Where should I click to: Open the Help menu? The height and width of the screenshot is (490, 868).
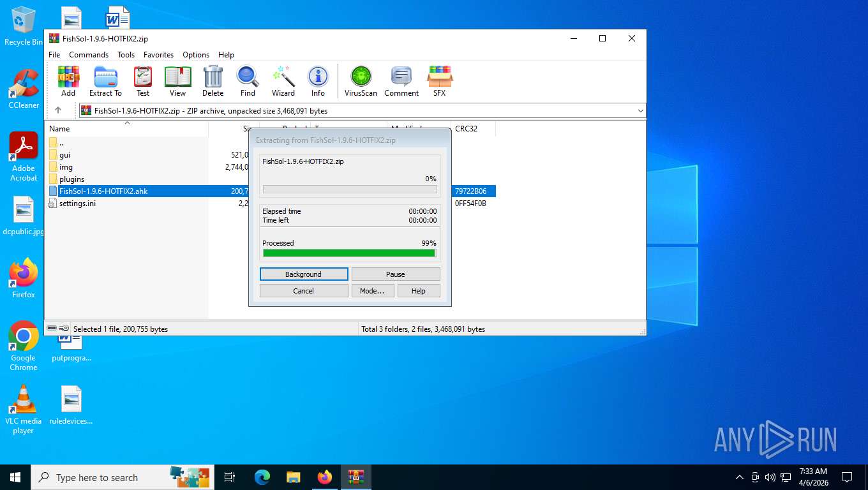[x=226, y=55]
